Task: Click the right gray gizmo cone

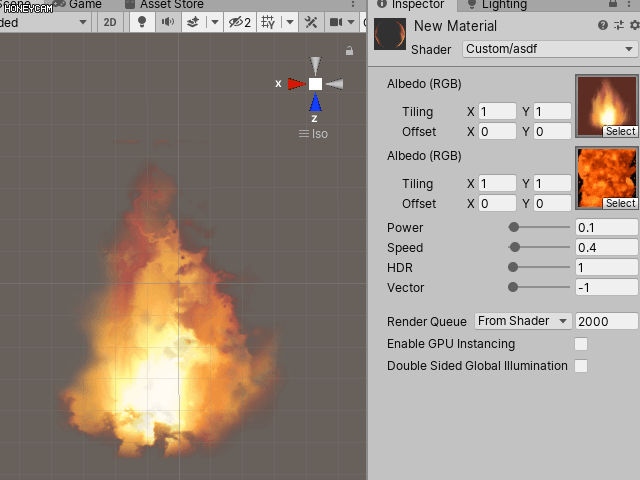Action: (334, 84)
